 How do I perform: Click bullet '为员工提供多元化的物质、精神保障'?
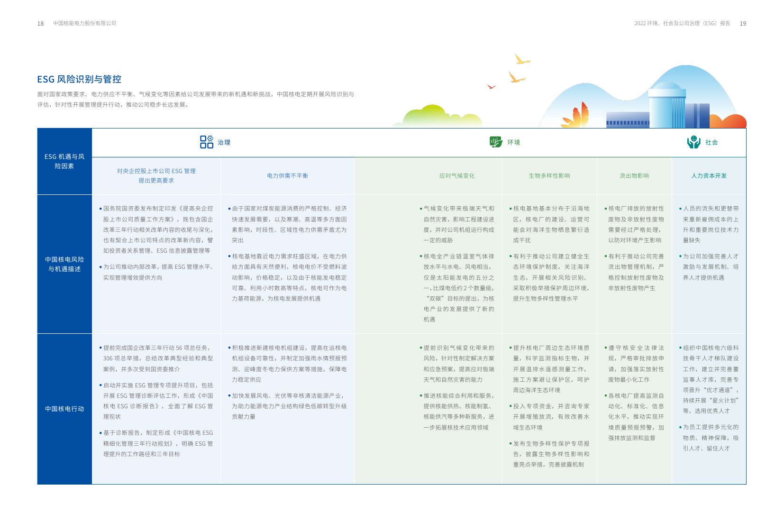pos(709,438)
